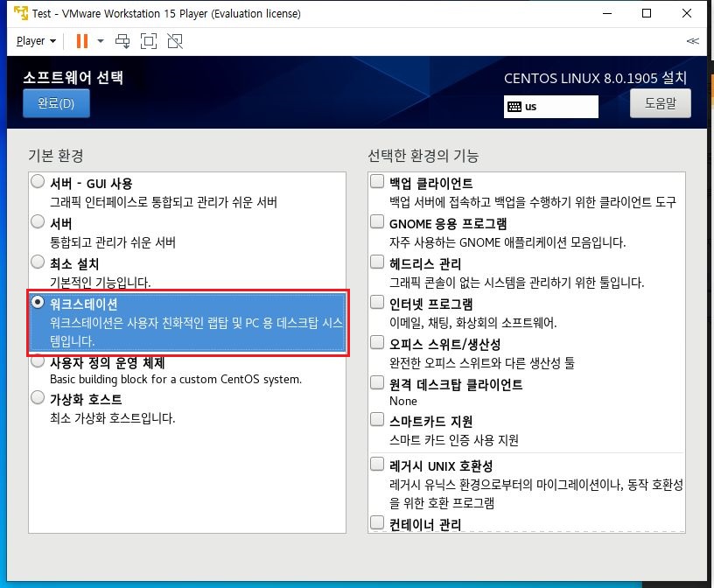
Task: Click the 완전한 오피스 스위트와 다른 생산성 툴 description
Action: (x=482, y=363)
